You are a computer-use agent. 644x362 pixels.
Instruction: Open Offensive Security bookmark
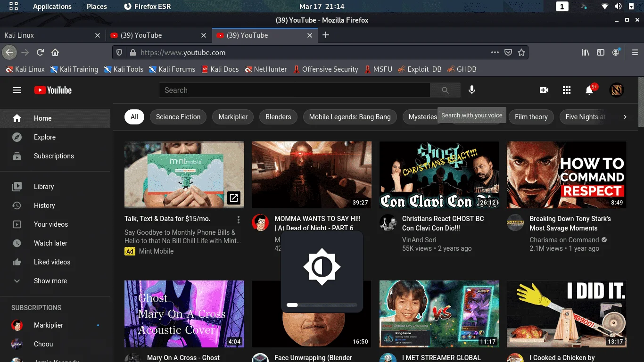click(325, 69)
